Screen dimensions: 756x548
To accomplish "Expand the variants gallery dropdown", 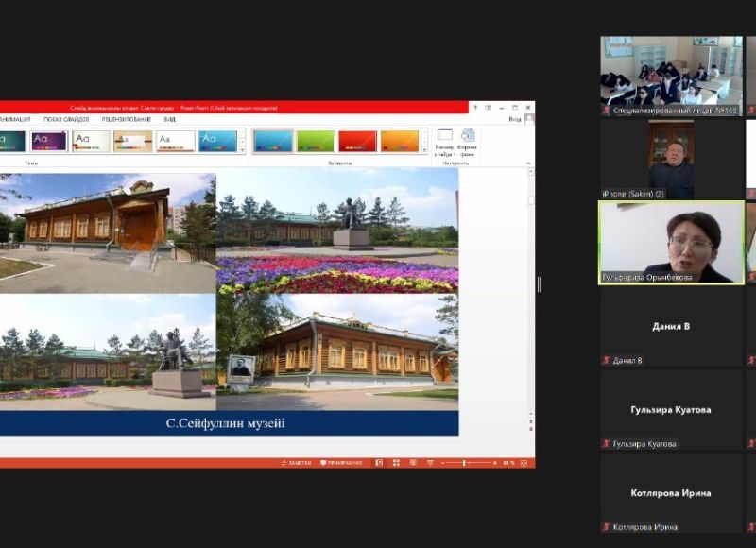I will click(425, 149).
